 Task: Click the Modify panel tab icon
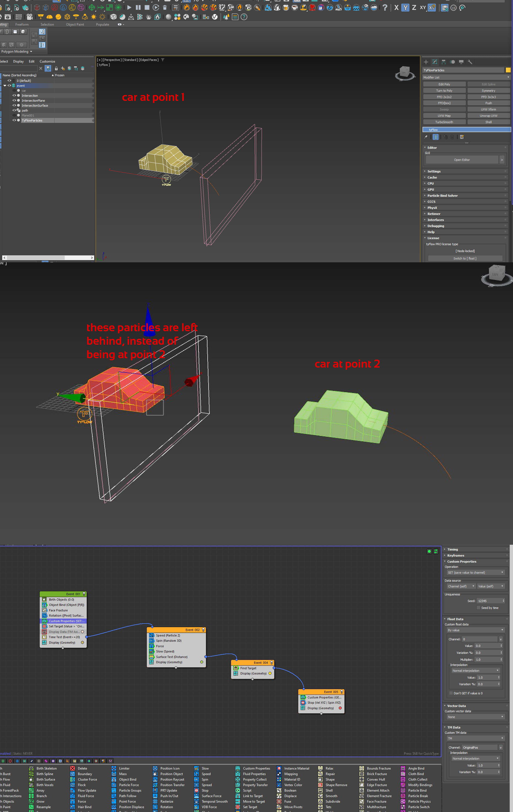click(435, 62)
